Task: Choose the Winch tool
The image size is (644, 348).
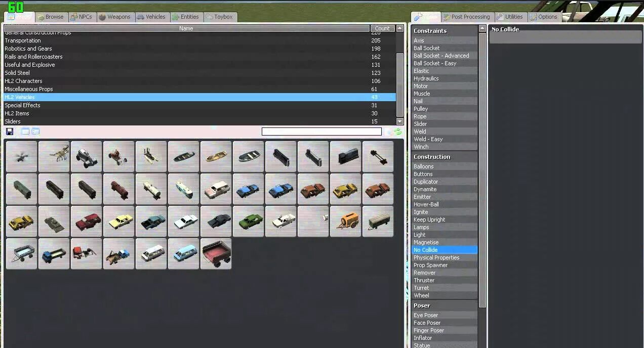Action: [445, 147]
